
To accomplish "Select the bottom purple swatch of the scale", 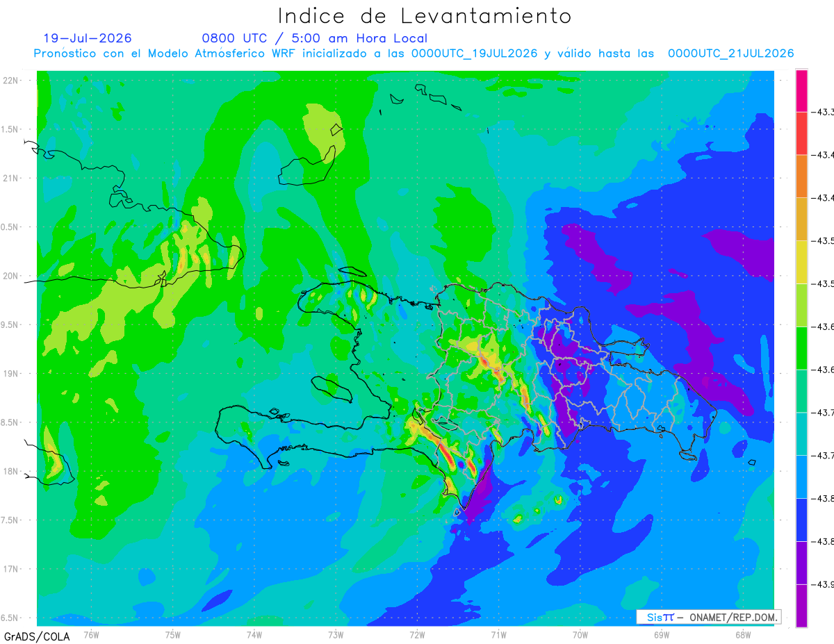I will pyautogui.click(x=801, y=606).
